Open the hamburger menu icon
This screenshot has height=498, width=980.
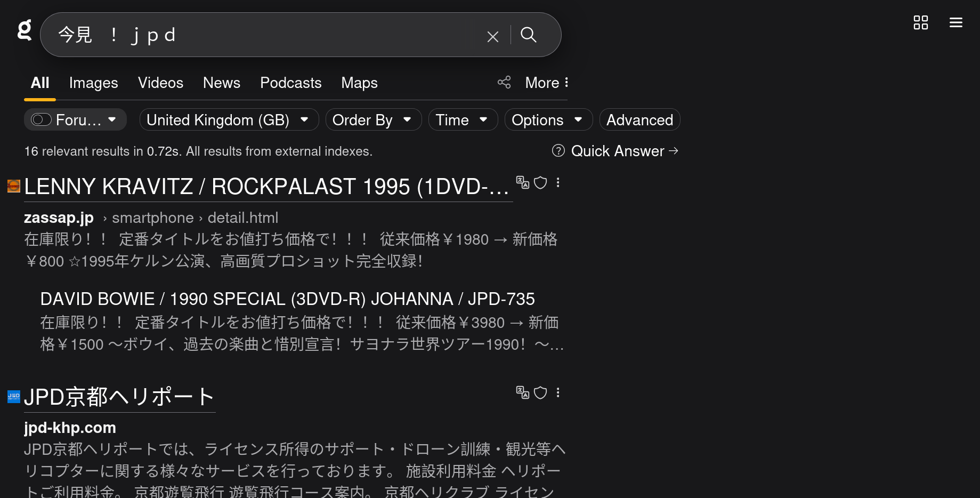coord(956,22)
